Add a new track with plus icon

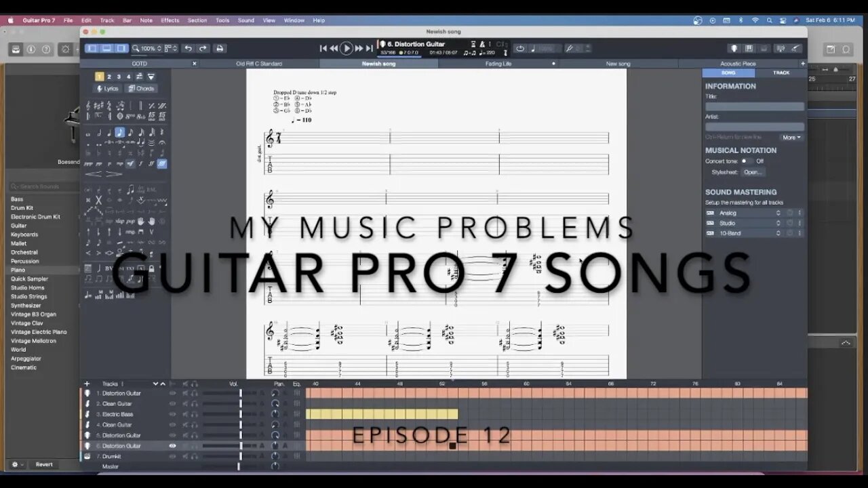point(87,384)
